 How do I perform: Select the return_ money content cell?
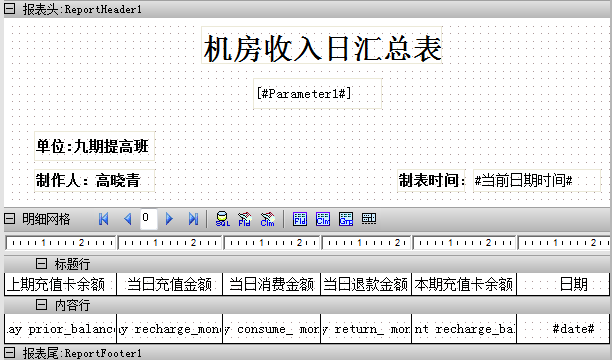[x=366, y=329]
